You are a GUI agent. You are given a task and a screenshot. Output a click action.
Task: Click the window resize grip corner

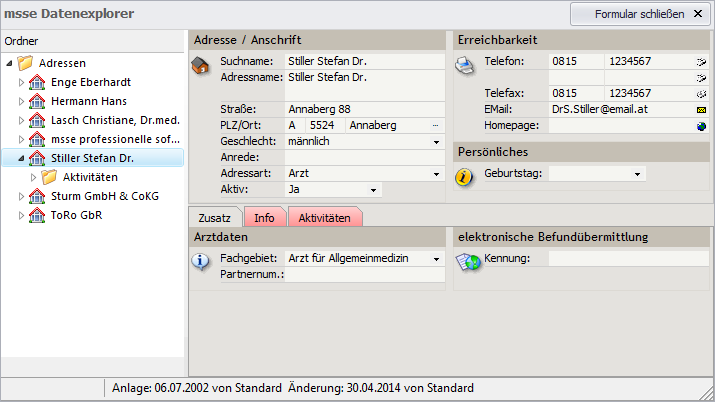pyautogui.click(x=708, y=395)
